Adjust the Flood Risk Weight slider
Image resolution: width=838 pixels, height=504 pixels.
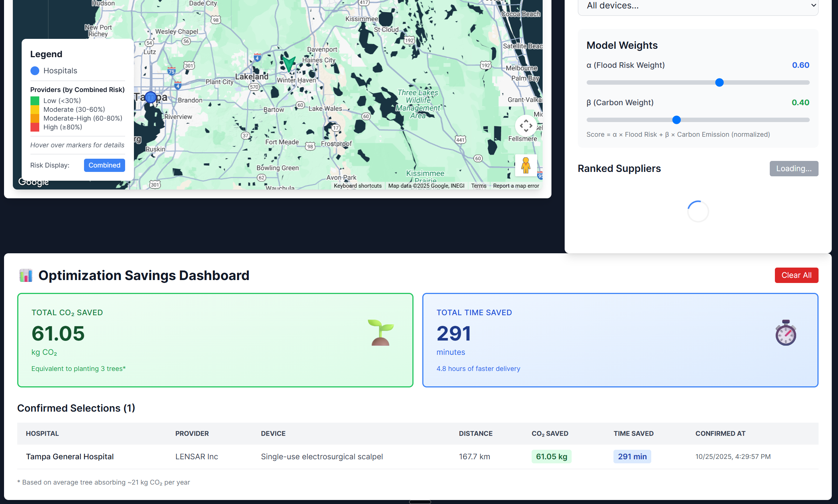(719, 82)
